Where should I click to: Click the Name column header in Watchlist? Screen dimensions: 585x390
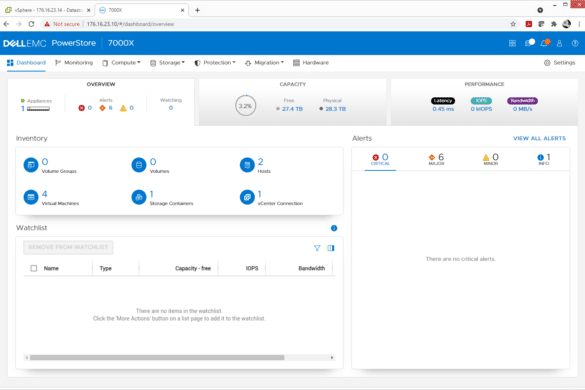pos(51,268)
